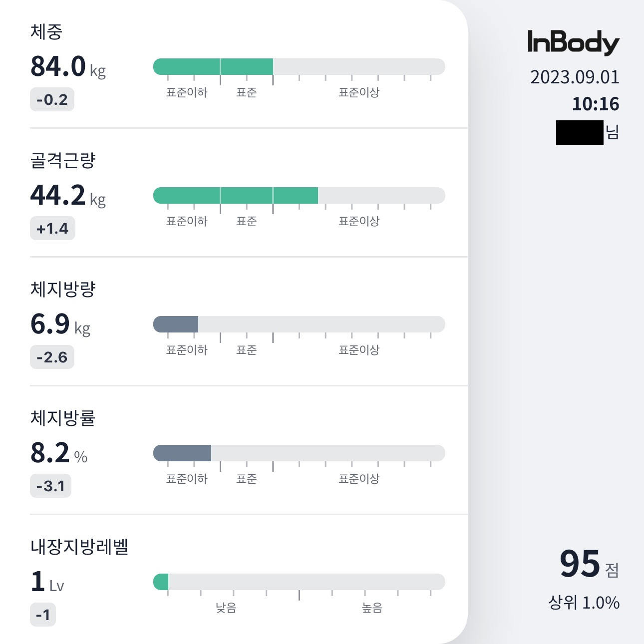Viewport: 644px width, 644px height.
Task: Click the 내장지방레벨 progress bar
Action: [x=299, y=582]
